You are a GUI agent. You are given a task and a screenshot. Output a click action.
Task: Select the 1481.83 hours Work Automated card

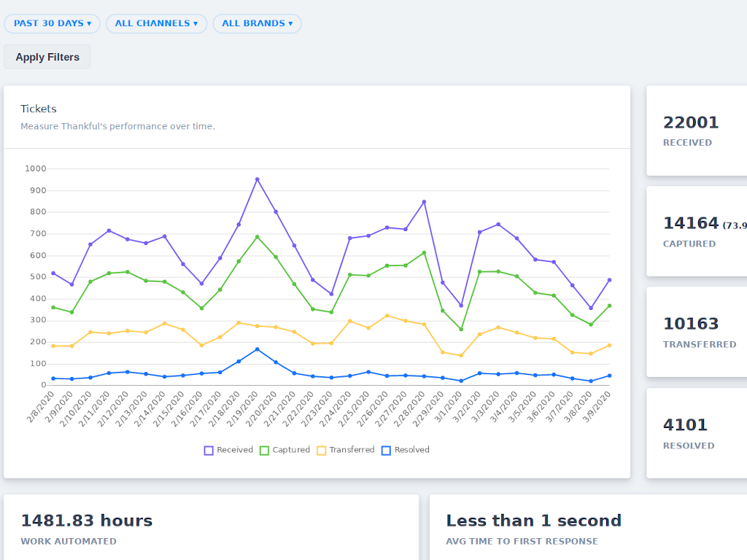coord(212,527)
